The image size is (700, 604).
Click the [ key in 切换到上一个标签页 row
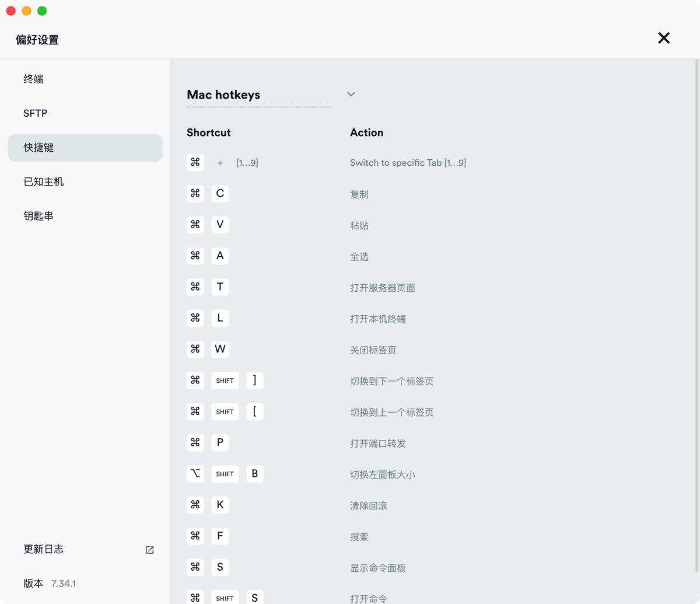255,411
